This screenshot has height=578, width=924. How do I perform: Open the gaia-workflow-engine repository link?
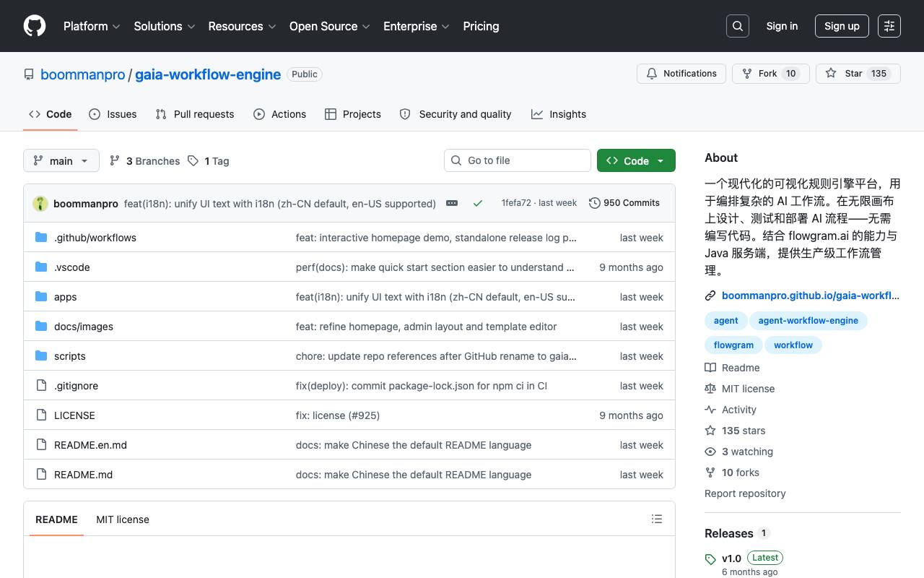208,74
